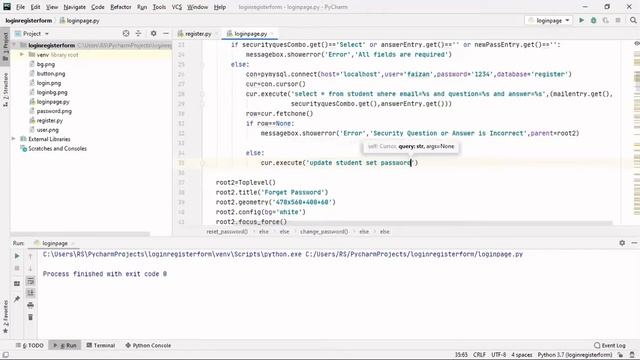Click the loginpage tab in Run panel
640x360 pixels.
pyautogui.click(x=55, y=243)
